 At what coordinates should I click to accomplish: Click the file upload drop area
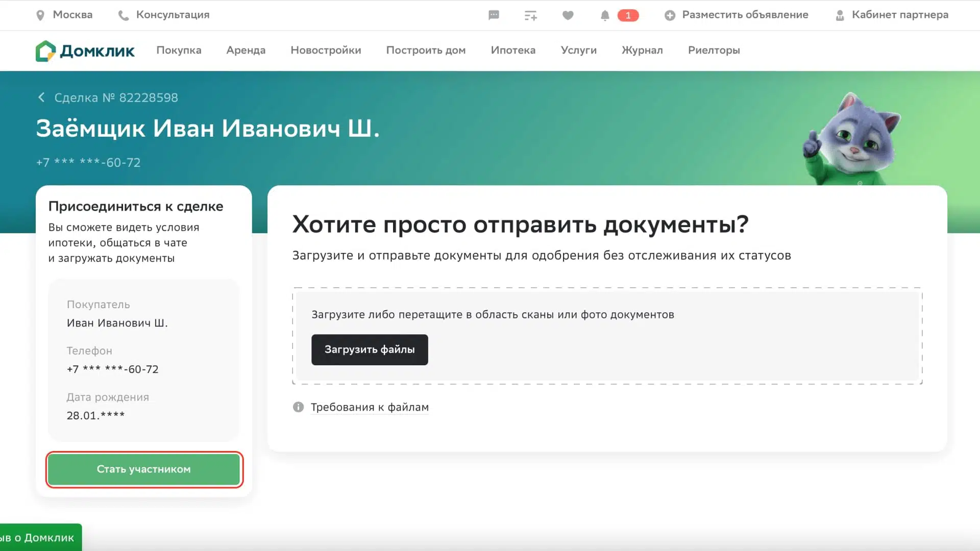pos(607,335)
